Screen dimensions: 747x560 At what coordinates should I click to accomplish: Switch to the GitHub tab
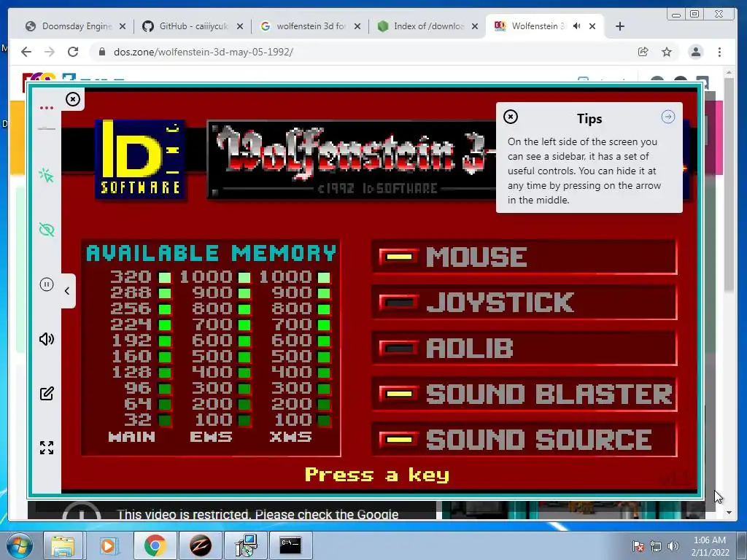pyautogui.click(x=193, y=26)
